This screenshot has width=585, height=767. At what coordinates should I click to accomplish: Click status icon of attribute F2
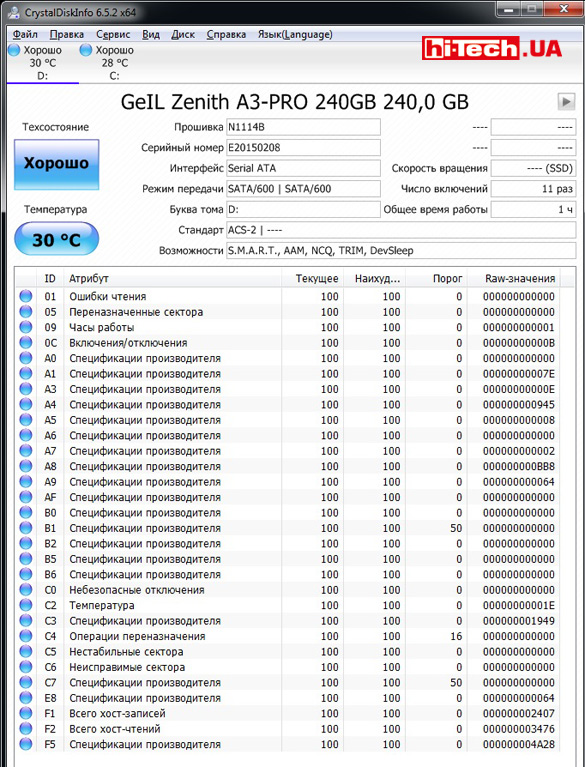26,728
